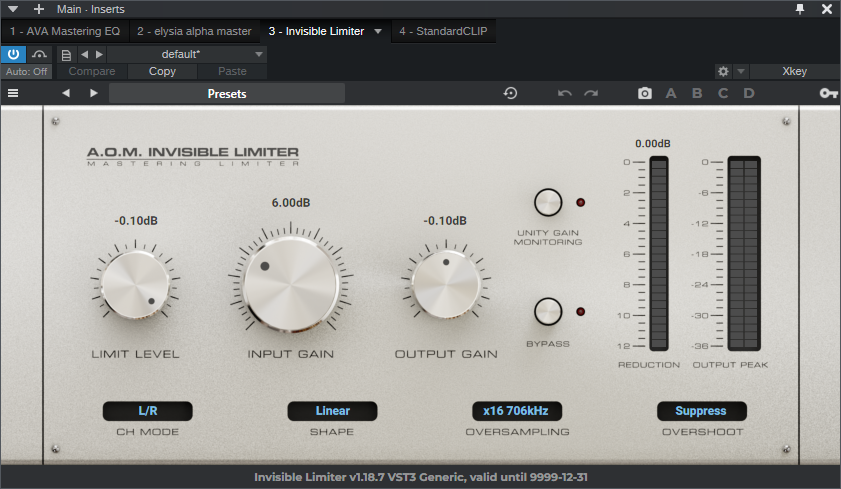Open the gear settings icon
The width and height of the screenshot is (841, 489).
pos(723,71)
